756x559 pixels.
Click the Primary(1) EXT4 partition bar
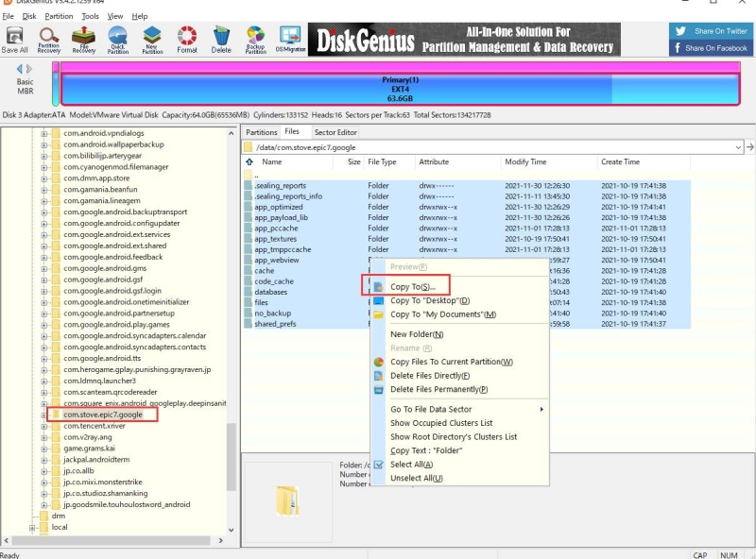[x=400, y=89]
